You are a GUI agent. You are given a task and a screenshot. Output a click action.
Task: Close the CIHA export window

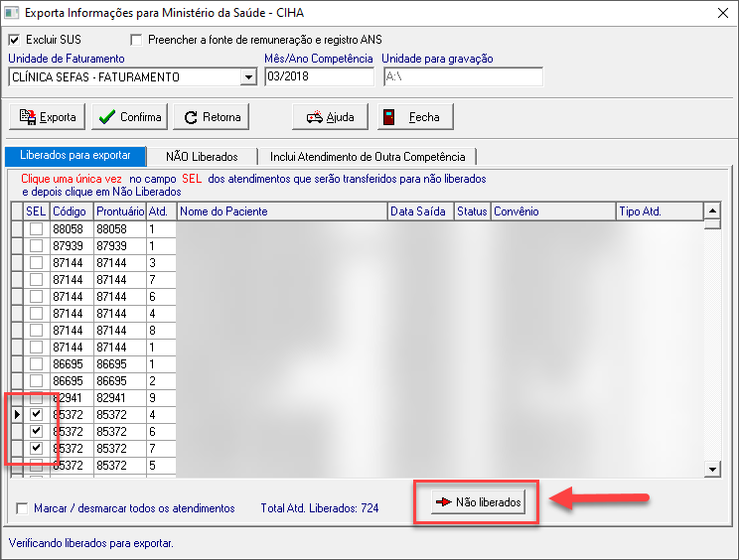(x=723, y=13)
